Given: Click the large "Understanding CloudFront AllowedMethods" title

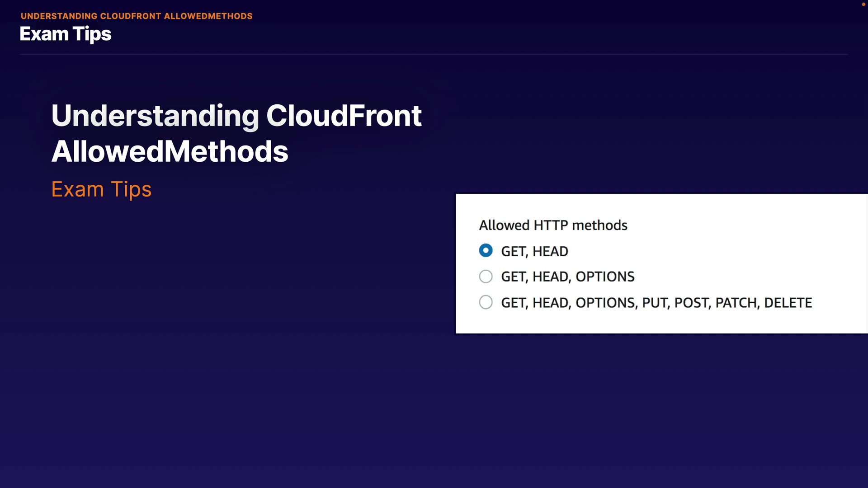Looking at the screenshot, I should coord(236,133).
